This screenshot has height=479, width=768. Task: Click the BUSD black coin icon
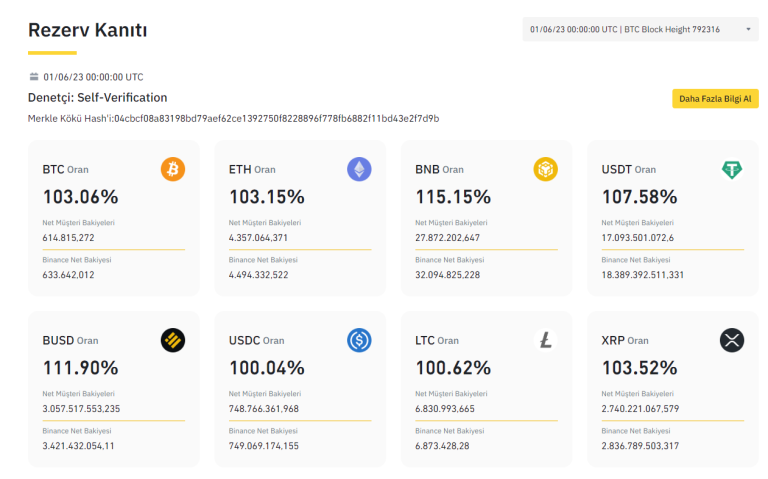pyautogui.click(x=173, y=340)
